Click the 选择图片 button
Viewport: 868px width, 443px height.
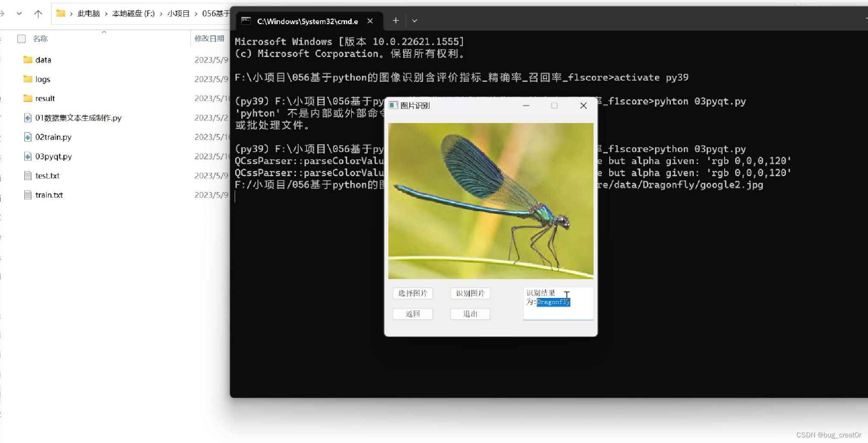pos(412,293)
